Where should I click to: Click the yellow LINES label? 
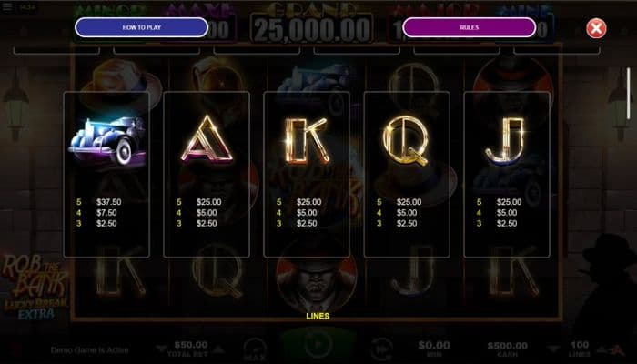318,316
